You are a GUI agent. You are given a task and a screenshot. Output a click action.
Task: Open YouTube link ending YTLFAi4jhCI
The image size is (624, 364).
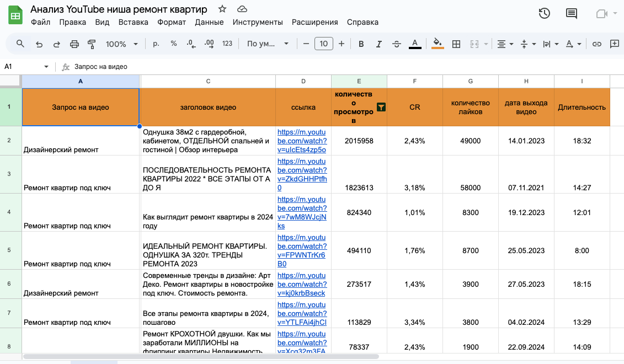[302, 313]
